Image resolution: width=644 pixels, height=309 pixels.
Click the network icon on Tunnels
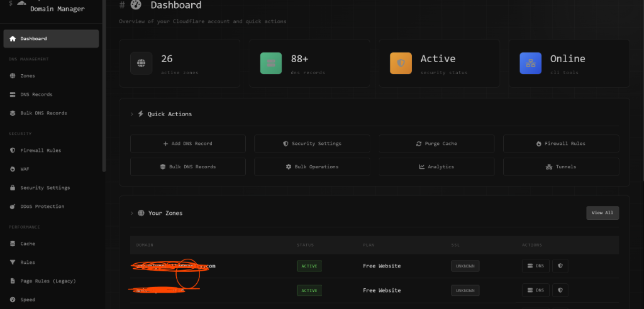[x=548, y=167]
